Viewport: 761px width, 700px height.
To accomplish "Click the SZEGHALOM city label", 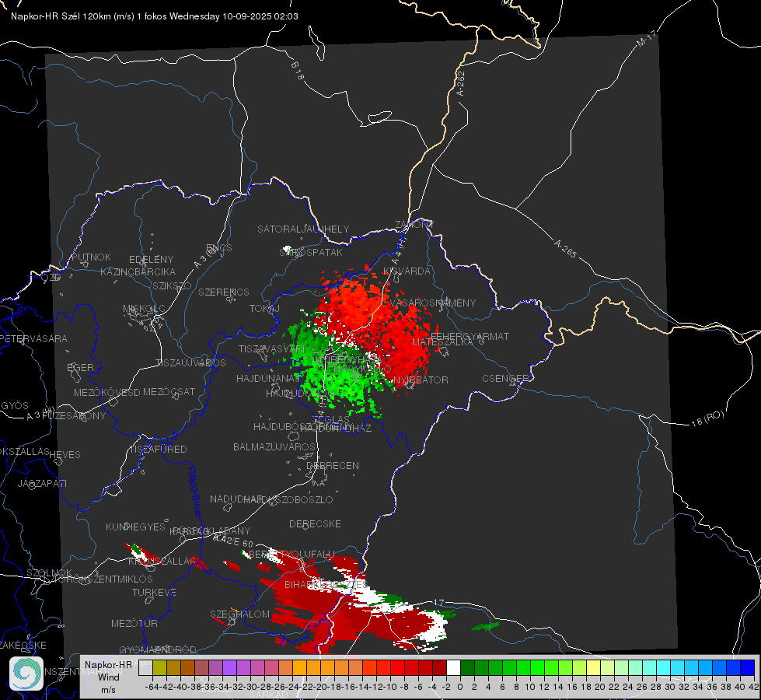I will 239,614.
